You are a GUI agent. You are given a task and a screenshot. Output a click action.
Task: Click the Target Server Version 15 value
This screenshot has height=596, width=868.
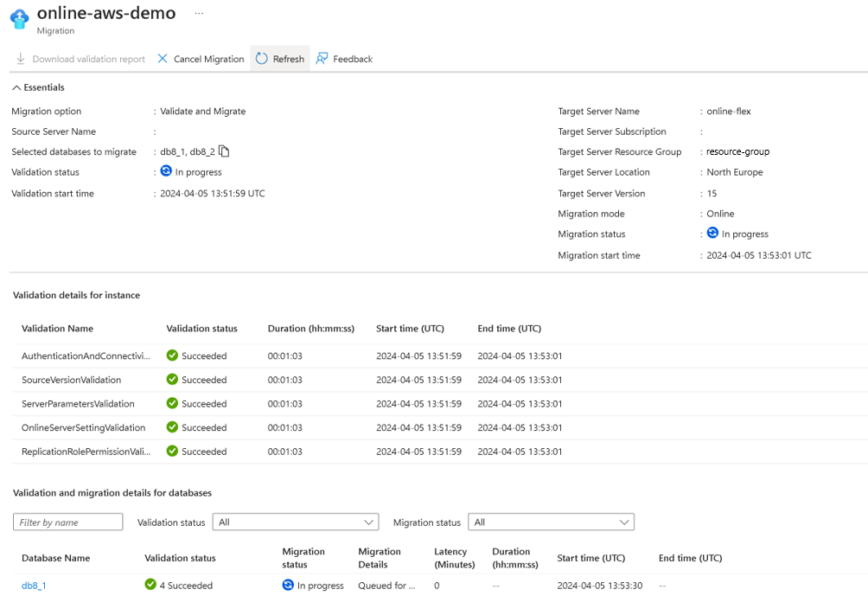(x=712, y=193)
